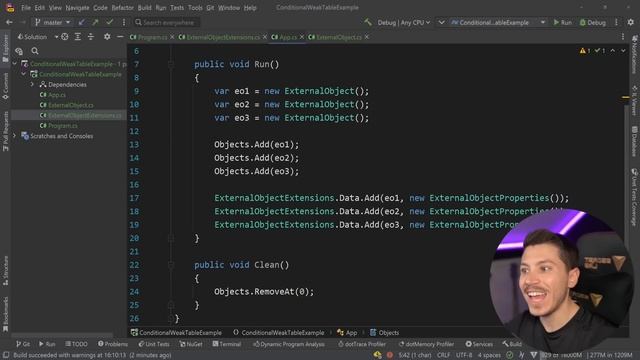
Task: Expand the Dependencies node
Action: (x=32, y=84)
